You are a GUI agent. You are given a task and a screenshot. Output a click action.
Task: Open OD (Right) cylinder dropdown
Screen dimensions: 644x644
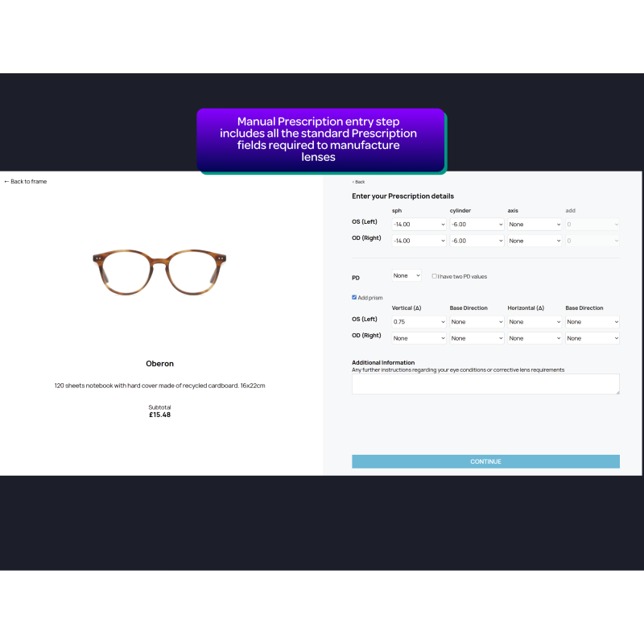(477, 241)
